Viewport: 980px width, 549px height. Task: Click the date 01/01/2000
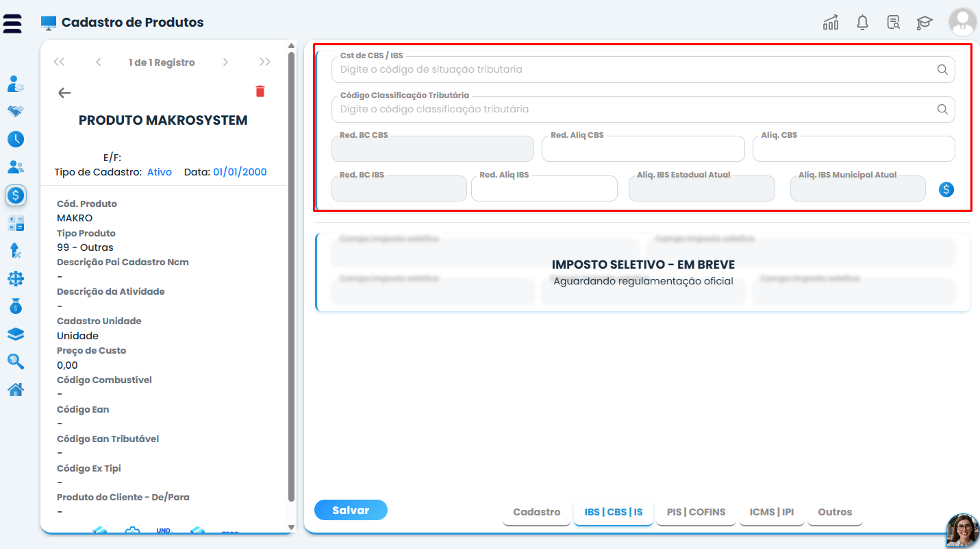[240, 172]
